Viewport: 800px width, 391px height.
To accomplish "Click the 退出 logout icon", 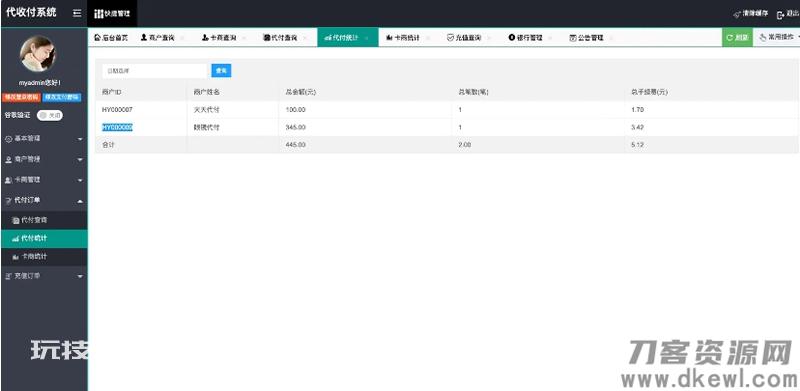I will point(780,15).
